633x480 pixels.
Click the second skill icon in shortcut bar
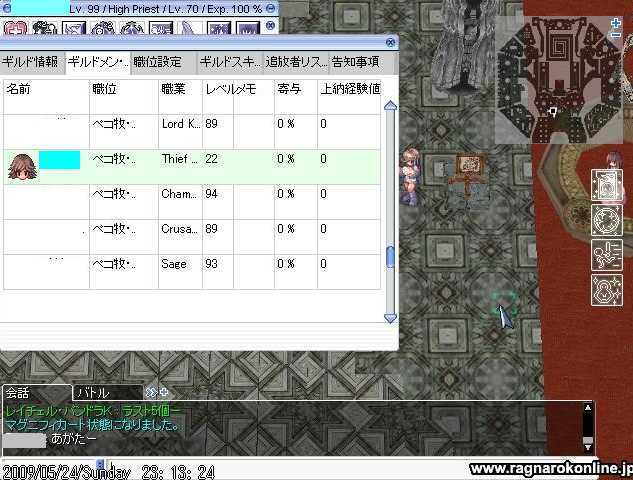tap(45, 27)
